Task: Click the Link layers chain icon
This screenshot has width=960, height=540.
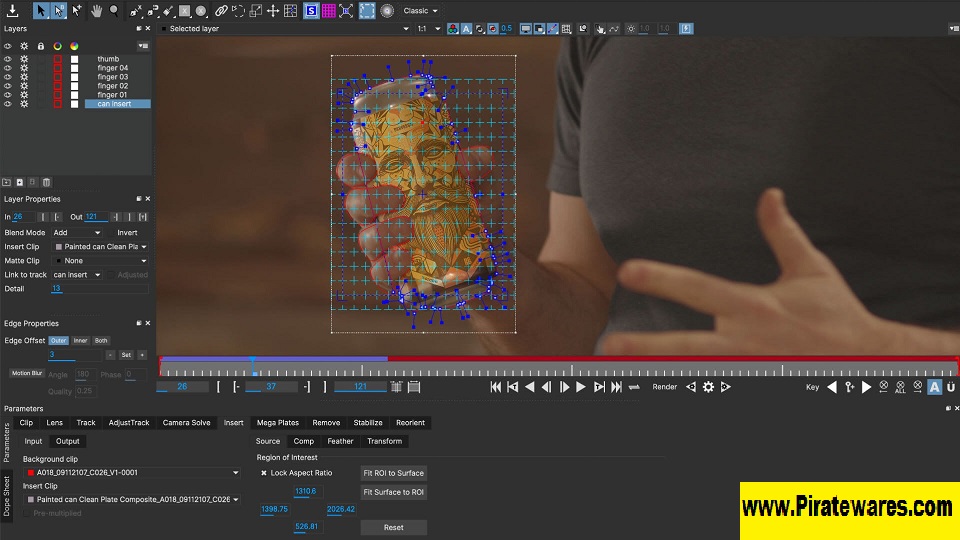Action: pyautogui.click(x=218, y=11)
